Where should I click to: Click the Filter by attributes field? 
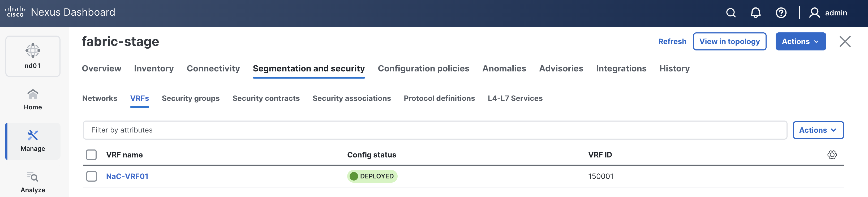click(435, 130)
